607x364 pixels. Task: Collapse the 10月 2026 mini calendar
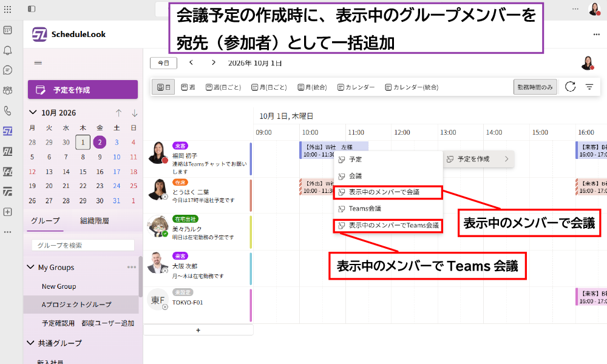pyautogui.click(x=33, y=113)
